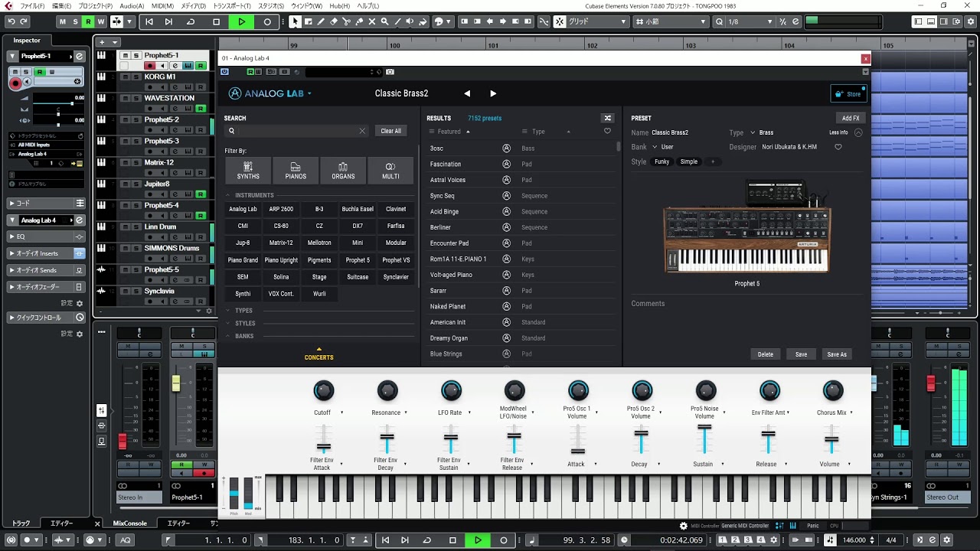The image size is (980, 551).
Task: Stop playback in the top transport bar
Action: tap(216, 22)
